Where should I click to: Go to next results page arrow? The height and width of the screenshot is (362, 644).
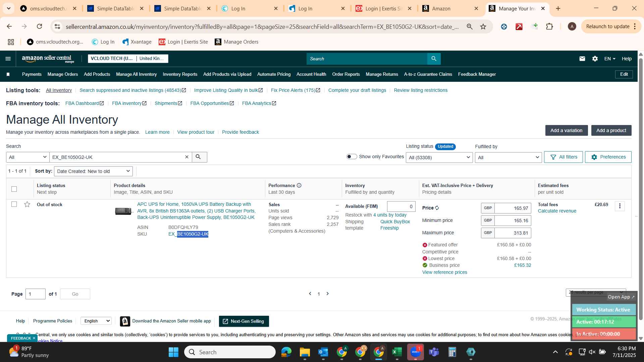328,294
